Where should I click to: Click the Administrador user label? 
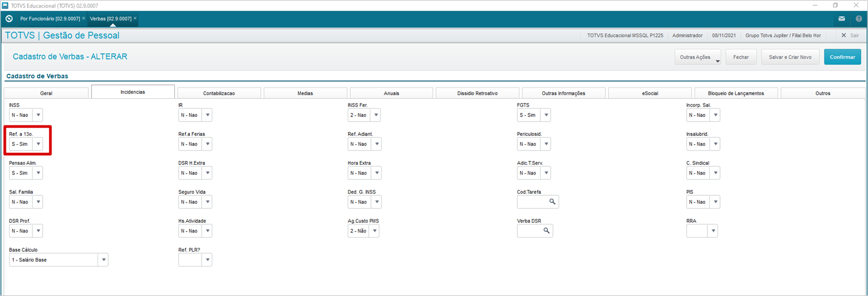[x=688, y=36]
